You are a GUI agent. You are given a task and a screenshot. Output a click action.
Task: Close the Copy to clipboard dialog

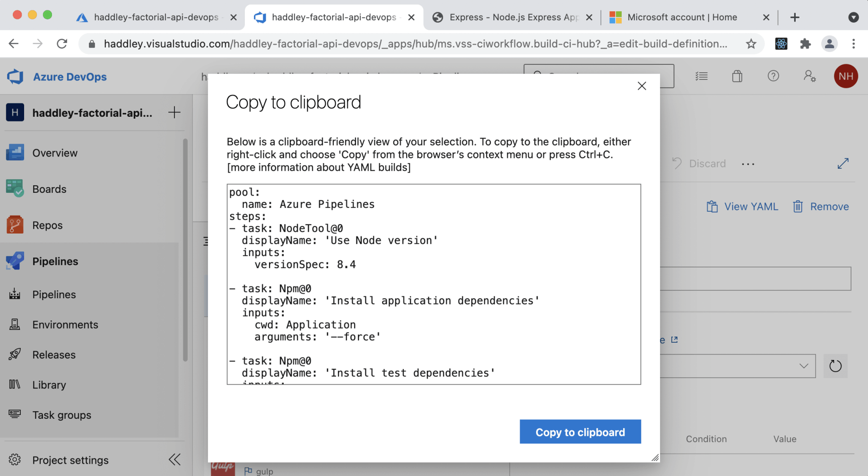(642, 86)
